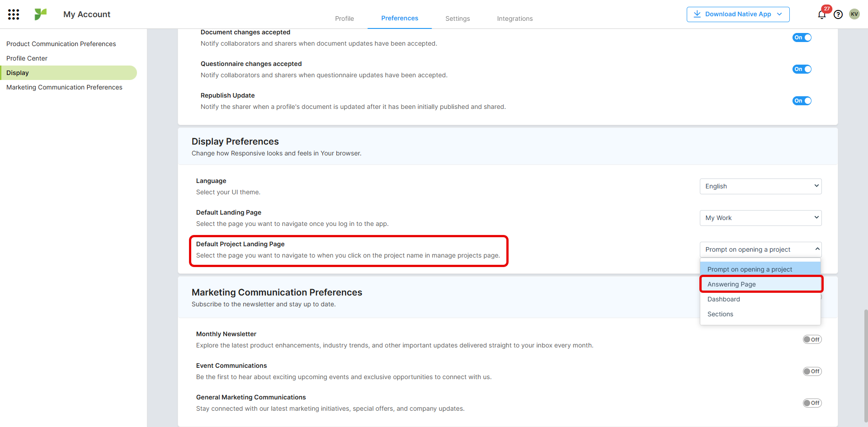This screenshot has width=868, height=427.
Task: Select Display in the sidebar
Action: click(68, 73)
